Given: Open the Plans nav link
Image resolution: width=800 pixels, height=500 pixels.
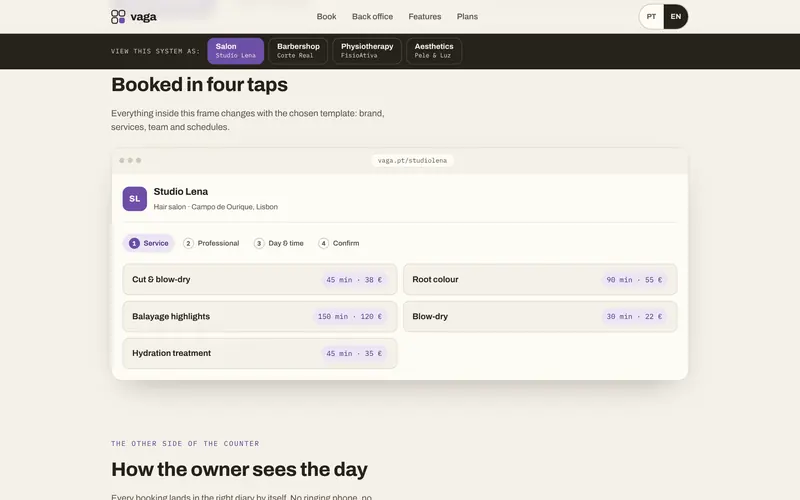Looking at the screenshot, I should click(x=467, y=17).
